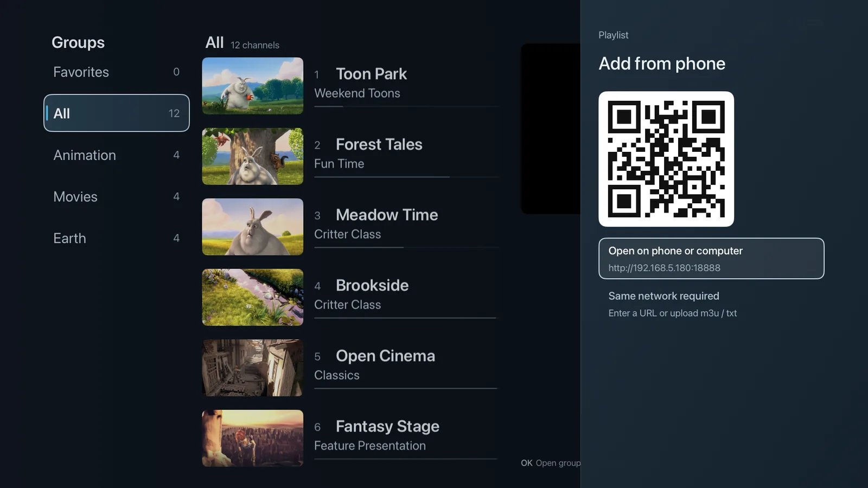Open Meadow Time channel thumbnail

pyautogui.click(x=253, y=227)
